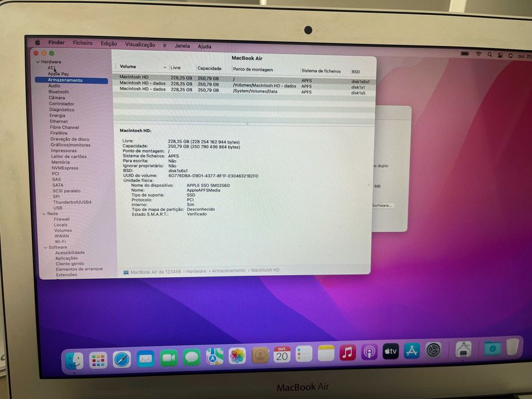The image size is (532, 399).
Task: Open Maps from the Dock
Action: click(x=214, y=357)
